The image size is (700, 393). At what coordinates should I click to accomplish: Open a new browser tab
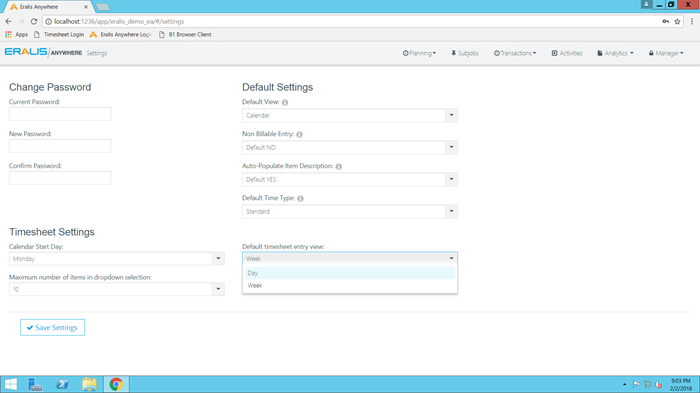[103, 7]
